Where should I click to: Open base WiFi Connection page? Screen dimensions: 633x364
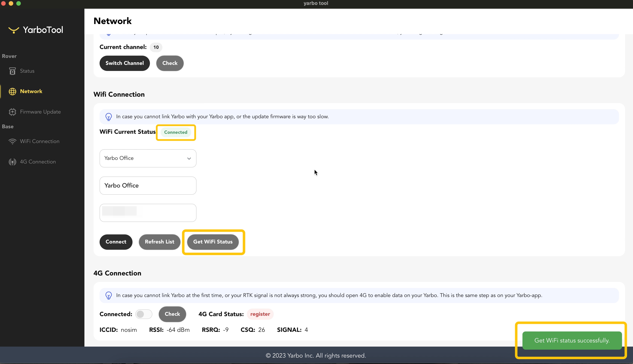[40, 142]
